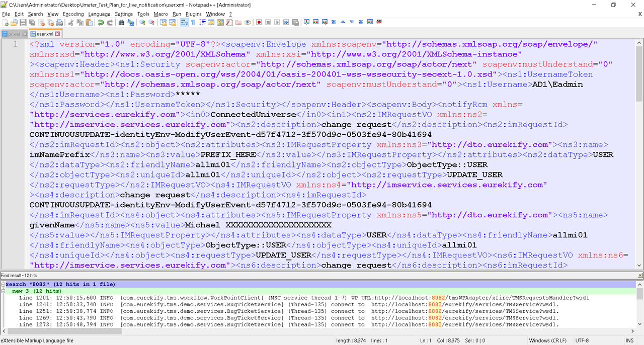Click UTF-8 encoding in status bar
Viewport: 644px width, 345px height.
pos(582,340)
